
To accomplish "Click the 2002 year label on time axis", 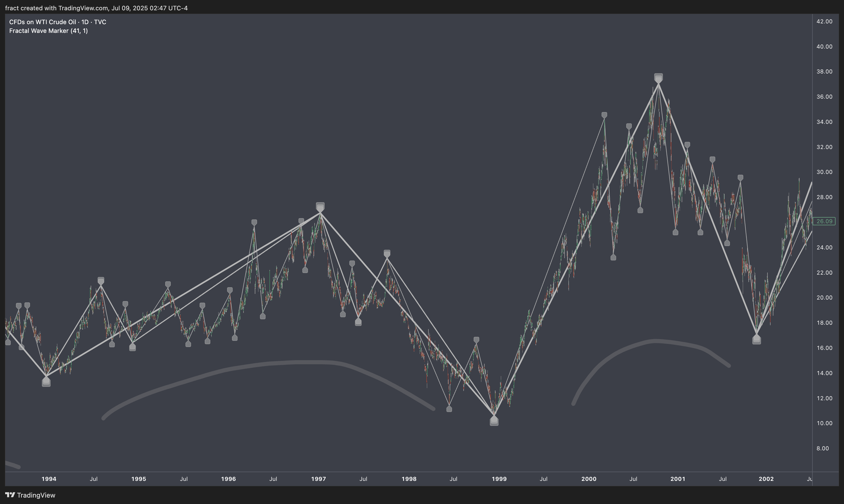I will (x=766, y=479).
